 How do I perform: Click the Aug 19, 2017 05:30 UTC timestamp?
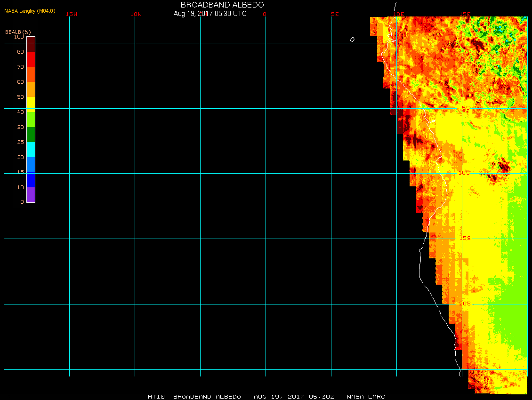click(210, 14)
